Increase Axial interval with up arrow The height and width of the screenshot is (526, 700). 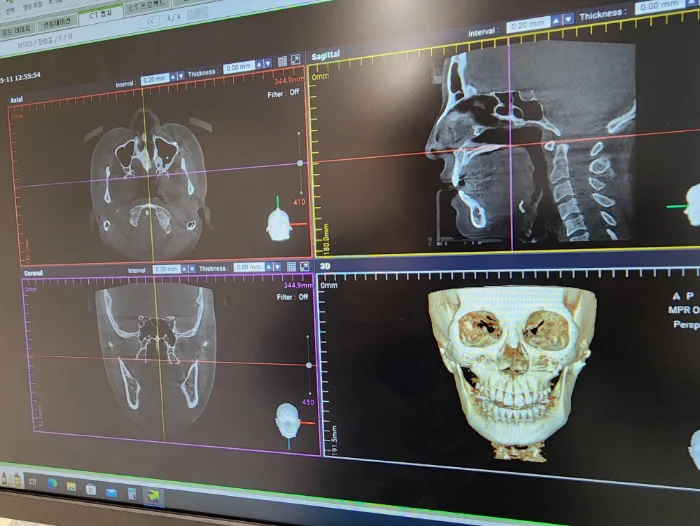[173, 76]
